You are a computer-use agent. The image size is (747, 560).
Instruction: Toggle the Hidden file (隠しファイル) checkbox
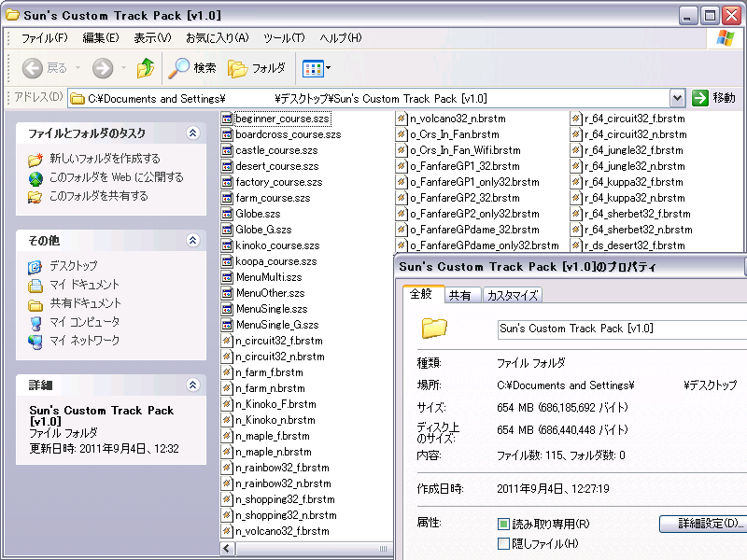coord(503,543)
